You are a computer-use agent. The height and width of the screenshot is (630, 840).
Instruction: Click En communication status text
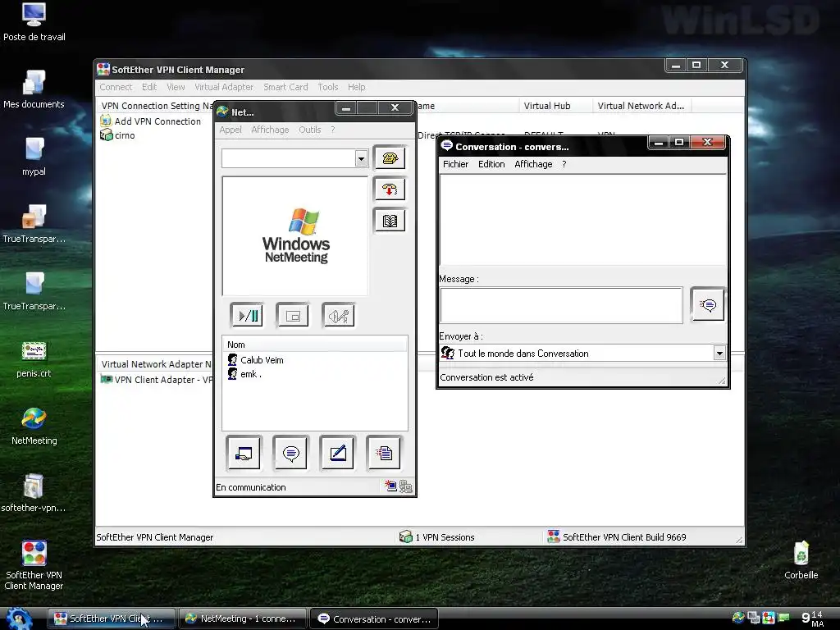point(251,487)
